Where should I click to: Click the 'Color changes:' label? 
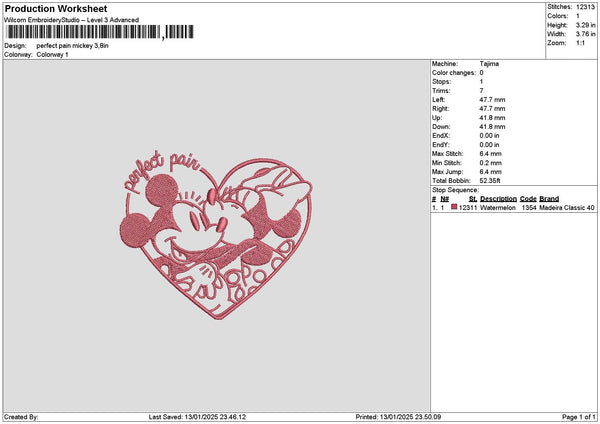tap(454, 73)
